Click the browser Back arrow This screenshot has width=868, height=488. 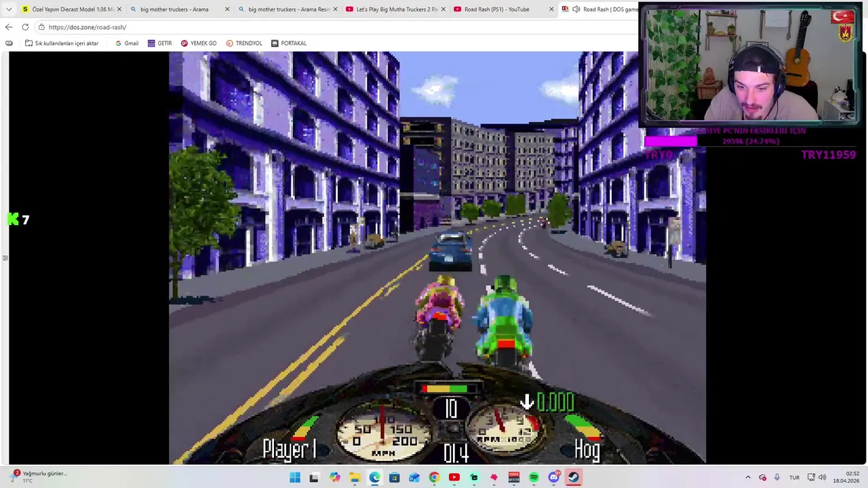[9, 27]
